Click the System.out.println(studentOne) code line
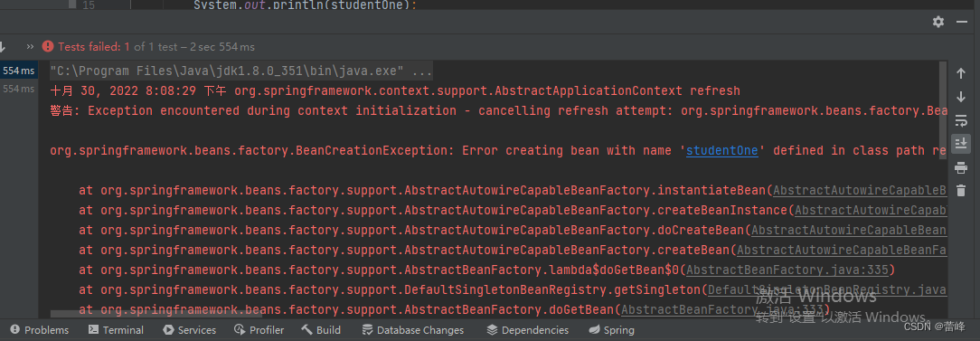The height and width of the screenshot is (341, 980). [x=306, y=5]
